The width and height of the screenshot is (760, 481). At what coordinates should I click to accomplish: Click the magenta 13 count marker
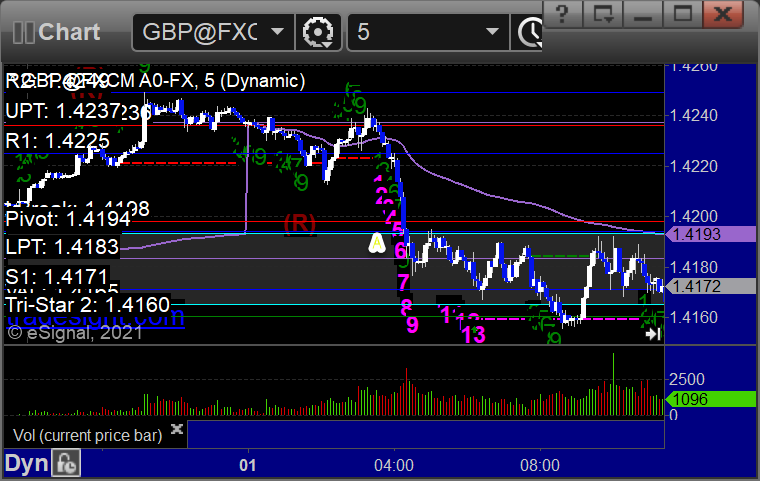(473, 335)
